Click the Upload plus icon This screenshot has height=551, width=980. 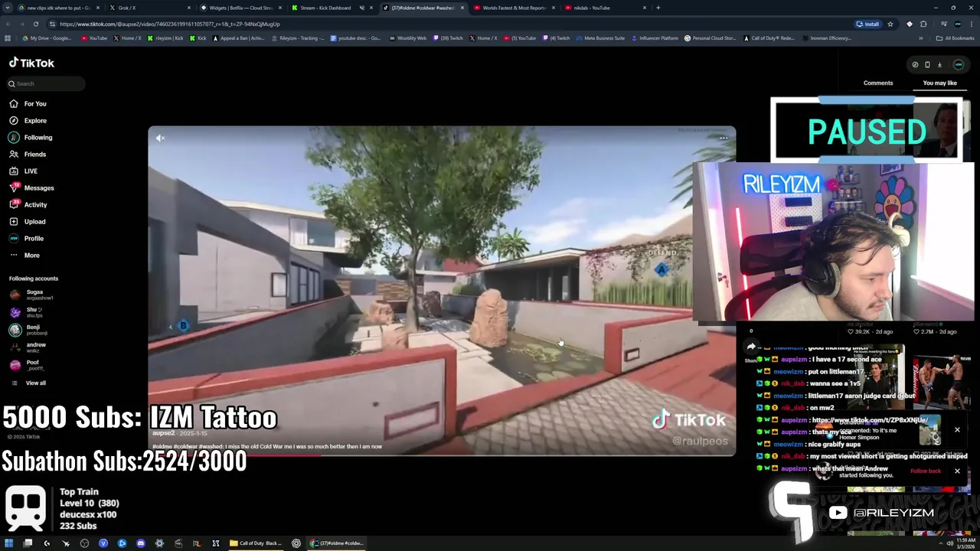14,221
